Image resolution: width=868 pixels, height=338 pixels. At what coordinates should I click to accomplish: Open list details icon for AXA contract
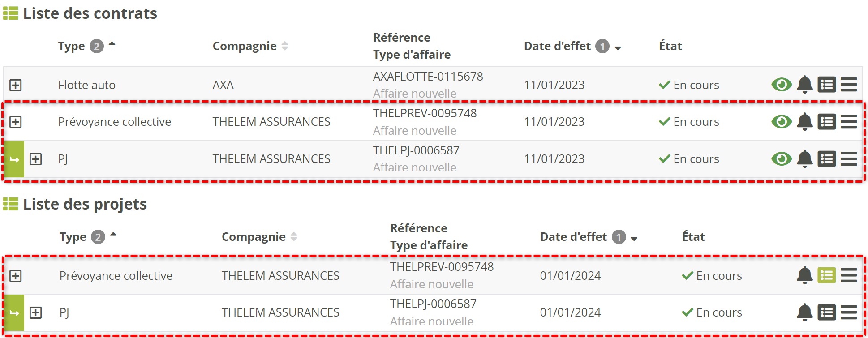(x=826, y=85)
